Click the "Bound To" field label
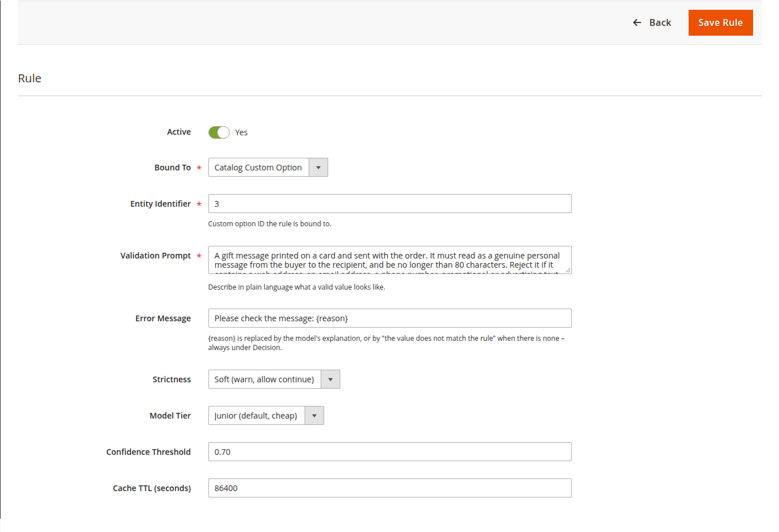779x532 pixels. (x=172, y=168)
